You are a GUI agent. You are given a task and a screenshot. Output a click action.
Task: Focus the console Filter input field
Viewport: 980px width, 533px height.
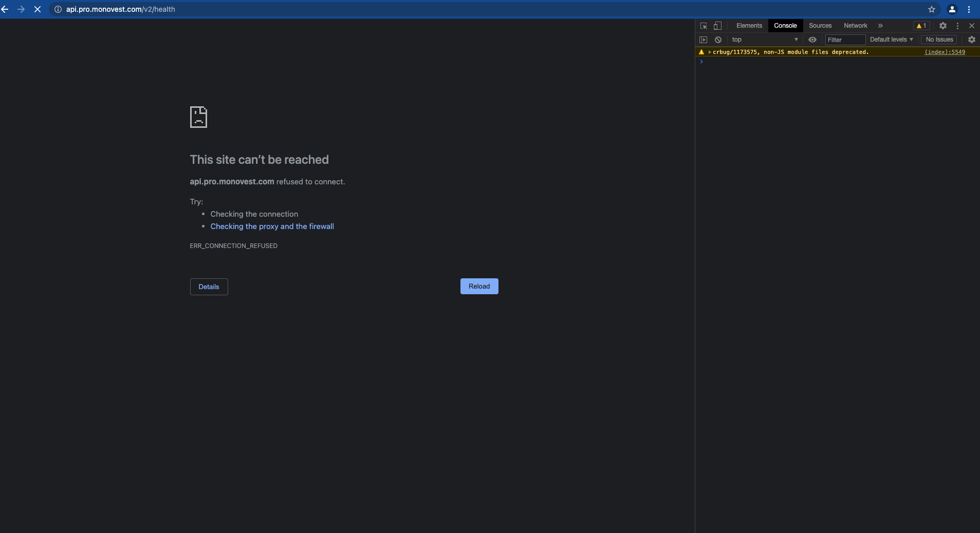pos(845,40)
